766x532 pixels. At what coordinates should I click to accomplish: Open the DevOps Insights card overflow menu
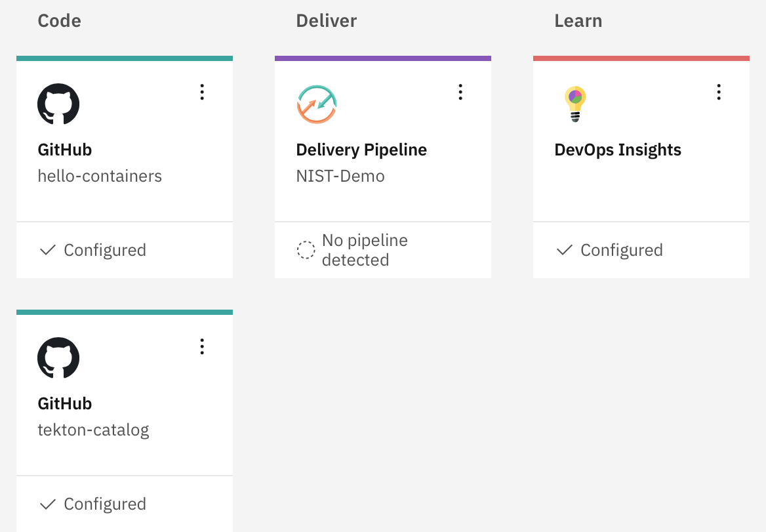pyautogui.click(x=719, y=92)
